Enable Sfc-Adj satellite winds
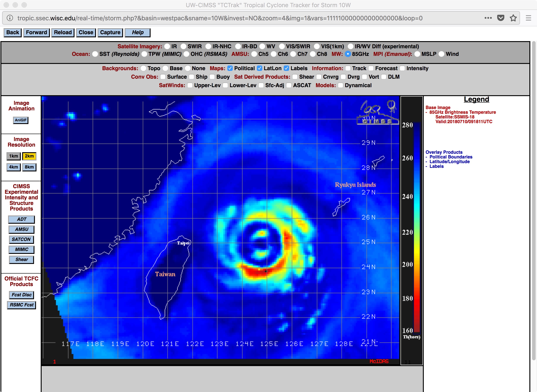 point(261,85)
